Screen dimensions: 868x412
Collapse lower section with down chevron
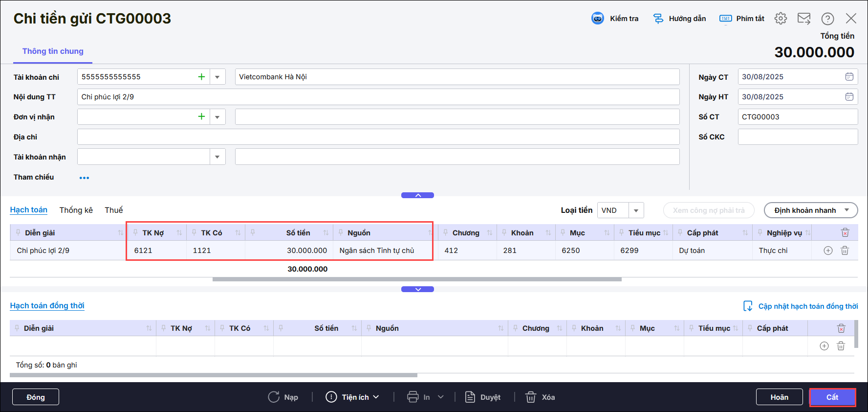click(x=417, y=289)
